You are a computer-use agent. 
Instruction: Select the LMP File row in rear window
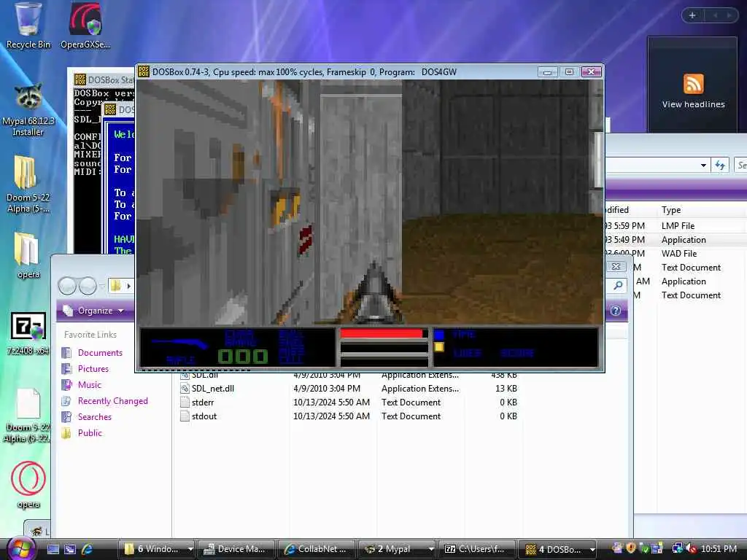point(676,226)
